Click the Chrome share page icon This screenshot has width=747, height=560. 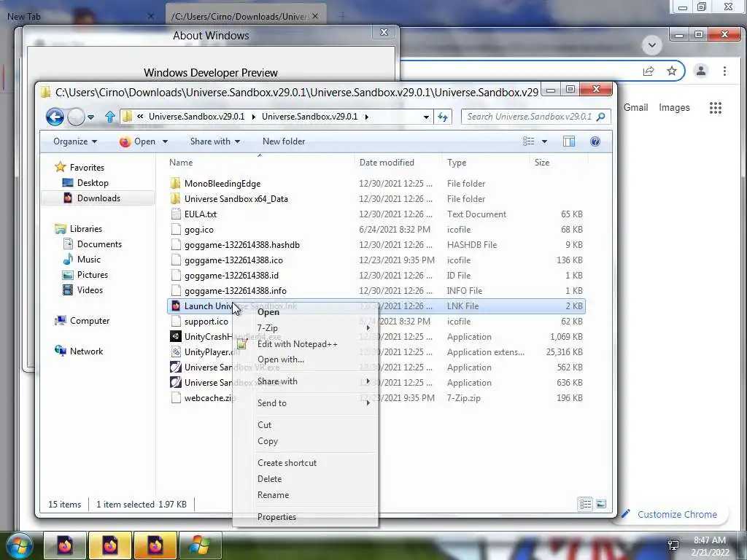point(649,71)
